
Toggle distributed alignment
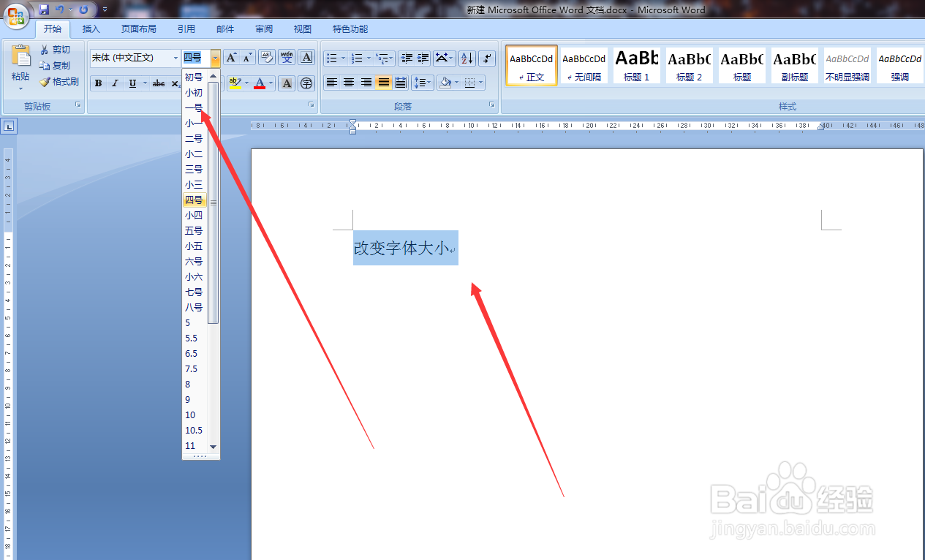coord(400,83)
